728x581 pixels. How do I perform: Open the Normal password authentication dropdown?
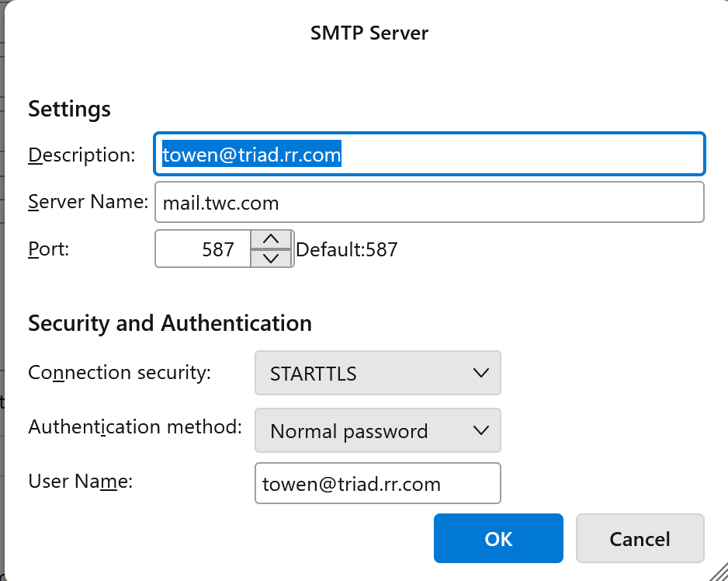[x=377, y=430]
